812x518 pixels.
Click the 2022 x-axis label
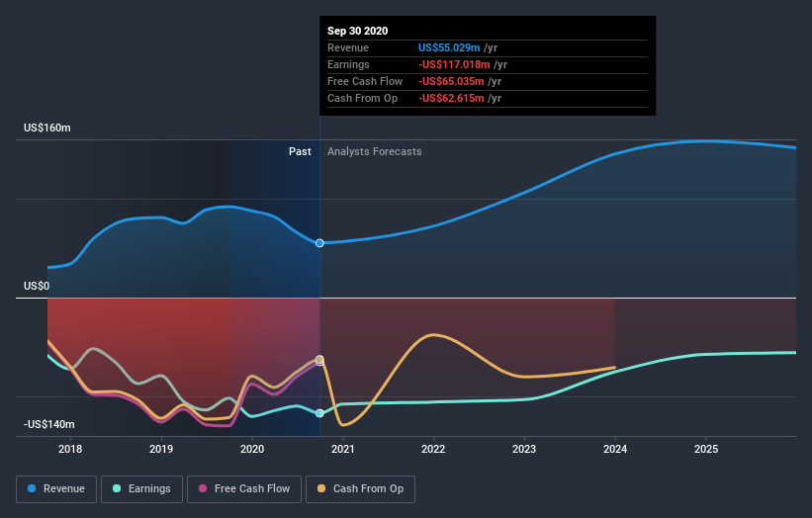433,449
